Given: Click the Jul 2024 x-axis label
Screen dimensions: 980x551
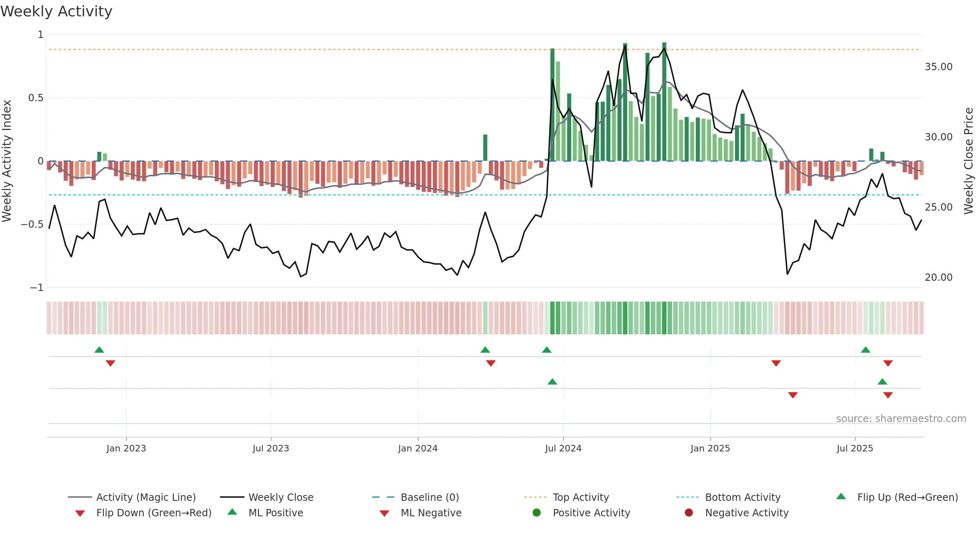Looking at the screenshot, I should point(563,448).
